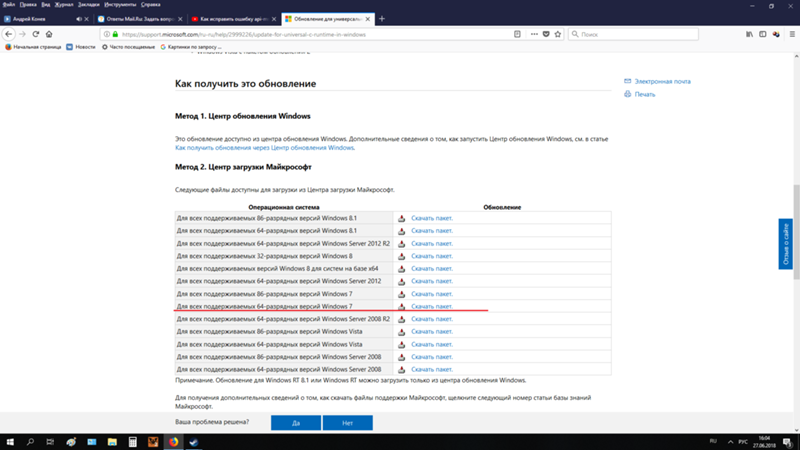
Task: Click Скачать пакет for 86-разрядных Windows Vista
Action: (x=432, y=332)
